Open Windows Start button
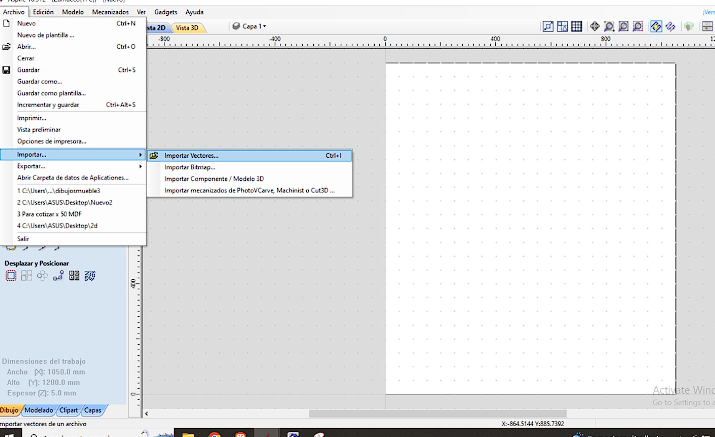The image size is (715, 437). [9, 434]
